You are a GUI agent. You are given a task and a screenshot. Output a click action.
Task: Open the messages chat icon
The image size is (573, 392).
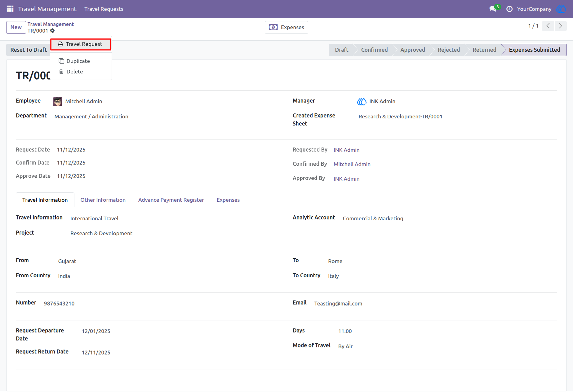pos(493,9)
